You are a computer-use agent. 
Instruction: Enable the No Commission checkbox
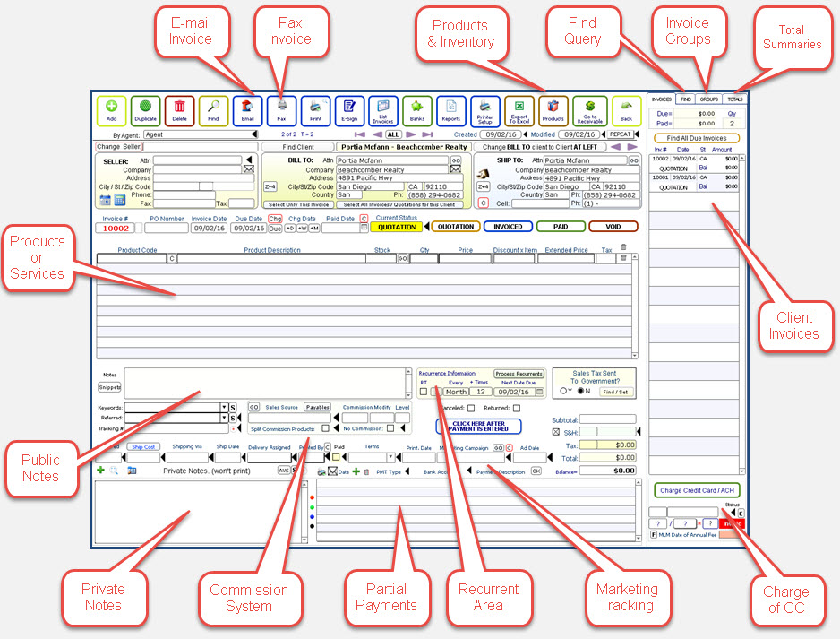click(x=390, y=428)
